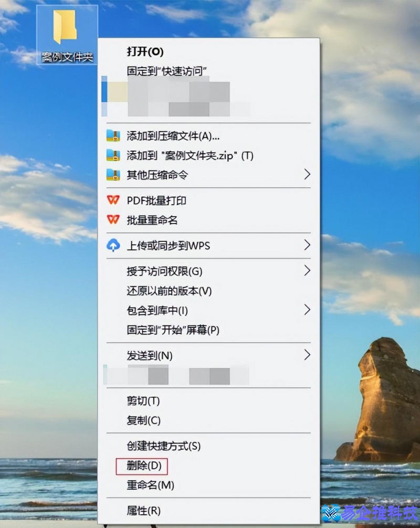Expand the 其他压缩命令 submenu arrow
420x528 pixels.
(x=308, y=175)
